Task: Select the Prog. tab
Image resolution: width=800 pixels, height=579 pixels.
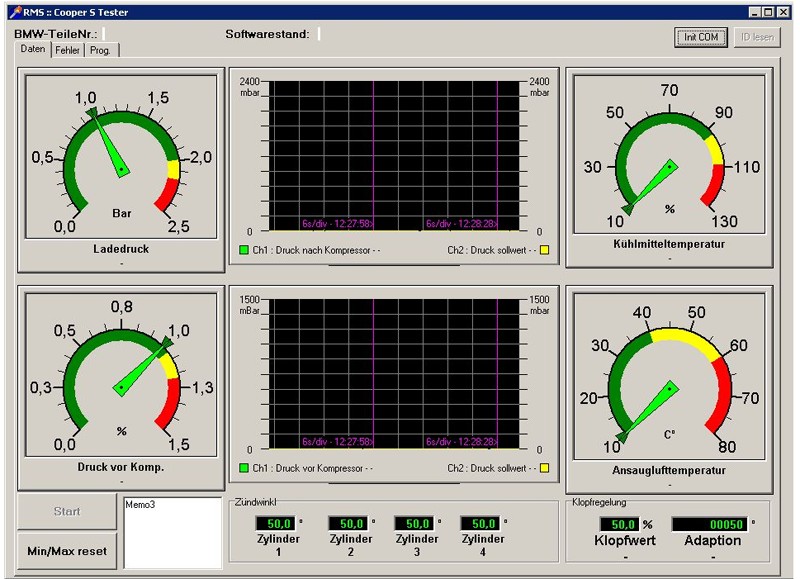Action: tap(101, 50)
